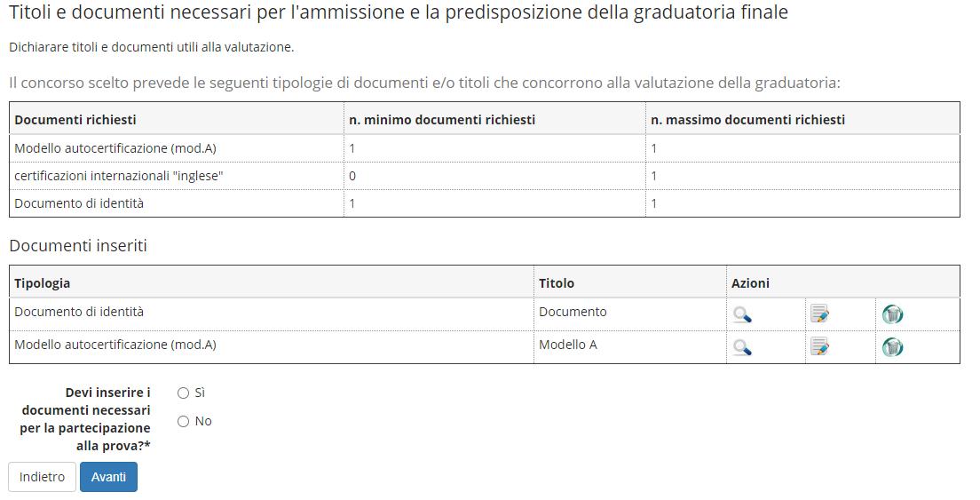This screenshot has height=500, width=980.
Task: Delete Modello A using trash icon
Action: click(x=892, y=347)
